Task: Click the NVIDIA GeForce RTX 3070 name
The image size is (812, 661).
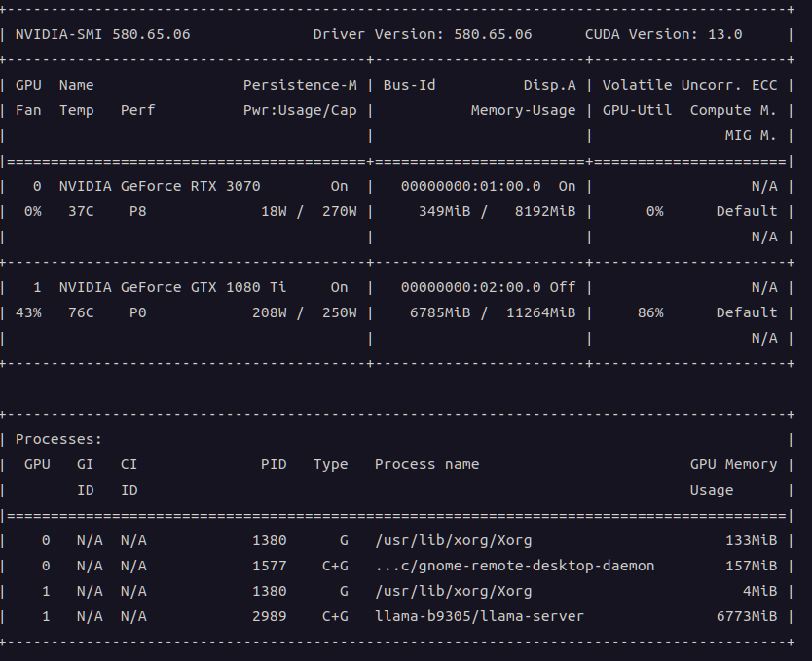Action: (x=160, y=186)
